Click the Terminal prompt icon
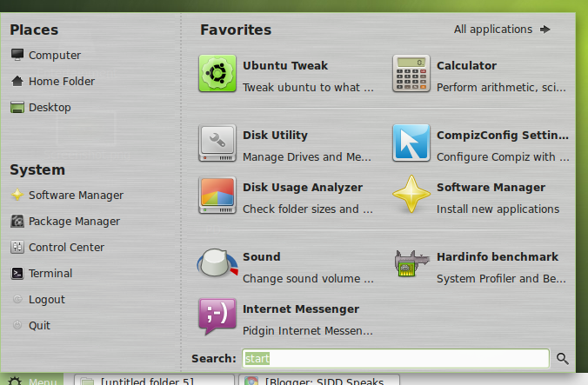588x385 pixels. pyautogui.click(x=17, y=273)
